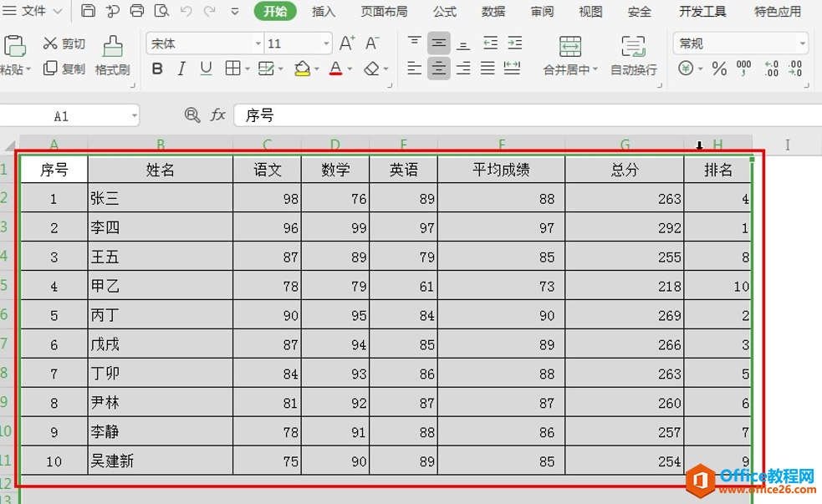Toggle Bold formatting

[x=157, y=68]
